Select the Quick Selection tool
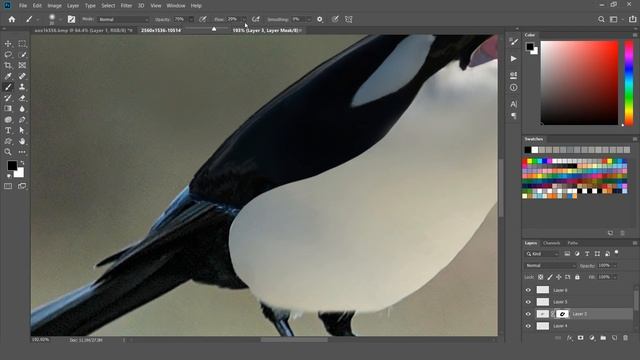Viewport: 640px width, 360px height. coord(22,54)
